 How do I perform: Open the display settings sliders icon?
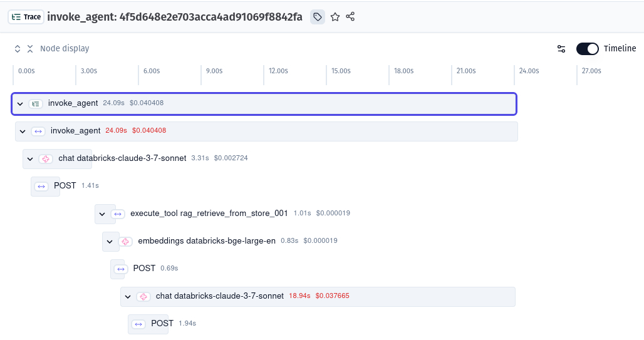click(561, 49)
